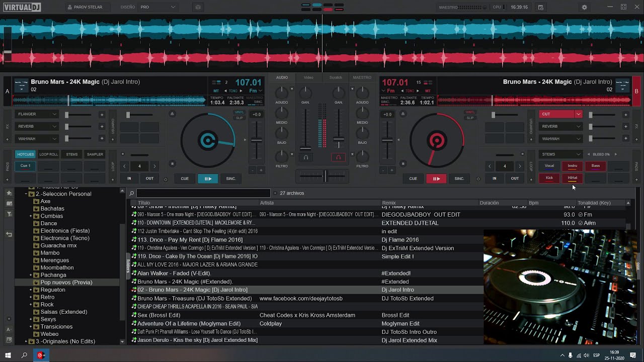This screenshot has width=644, height=362.
Task: Click VirtualDJ icon in the taskbar
Action: pyautogui.click(x=41, y=355)
